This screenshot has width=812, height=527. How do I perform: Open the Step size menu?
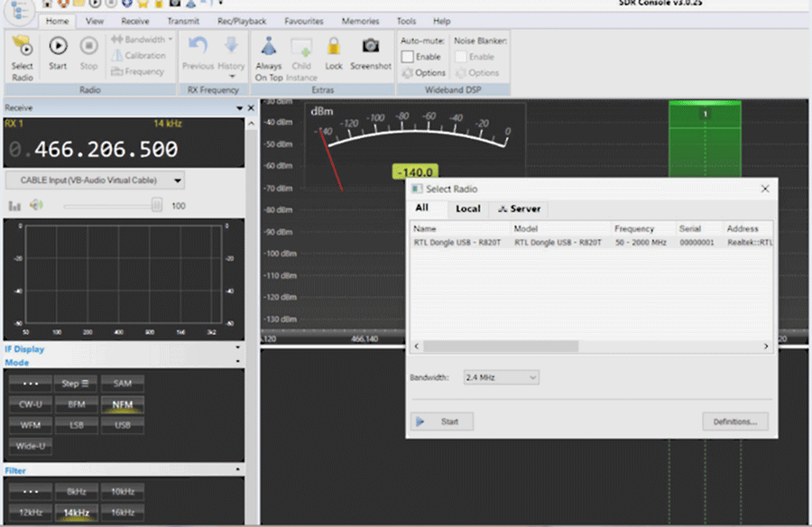[76, 384]
